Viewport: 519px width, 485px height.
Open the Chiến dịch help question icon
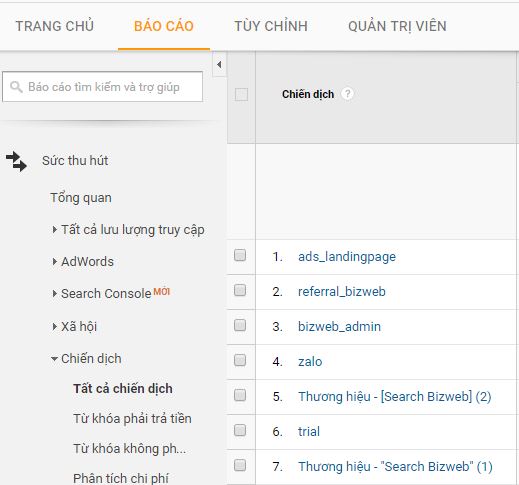click(x=347, y=94)
